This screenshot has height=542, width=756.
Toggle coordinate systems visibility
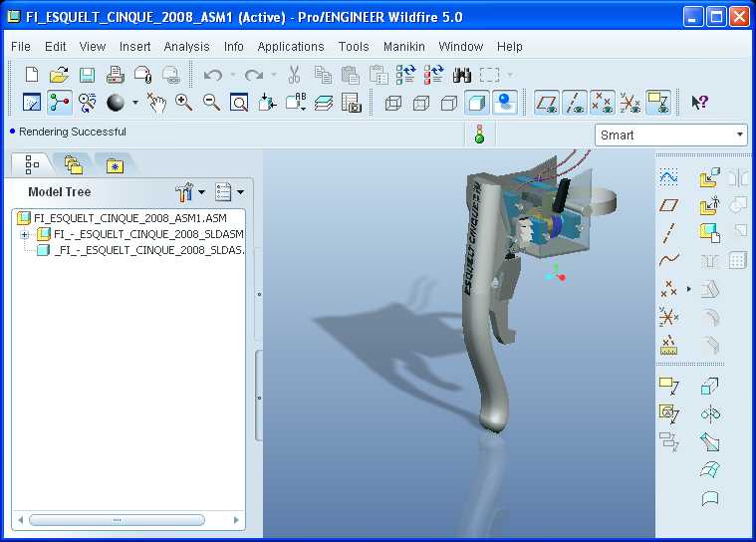[x=630, y=103]
